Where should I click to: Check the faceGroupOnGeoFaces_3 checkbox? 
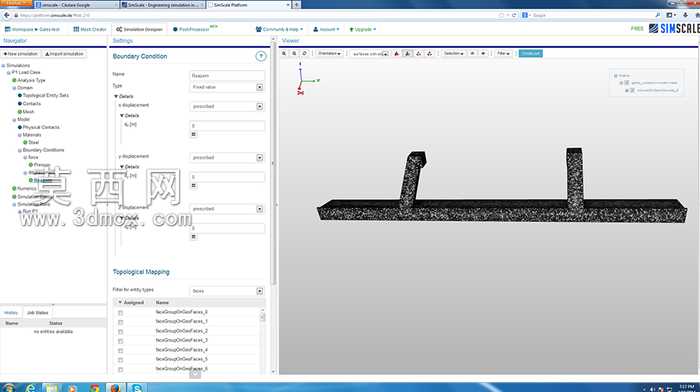click(121, 341)
